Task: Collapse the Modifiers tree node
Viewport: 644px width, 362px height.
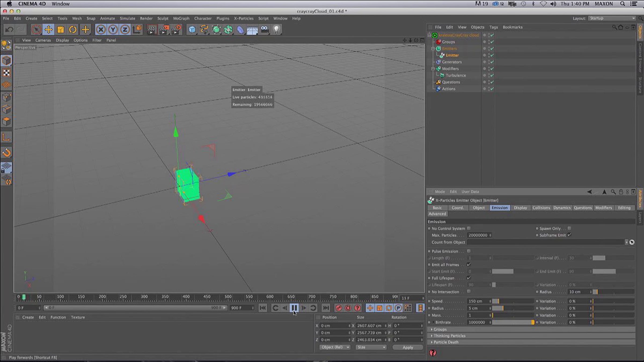Action: 433,69
